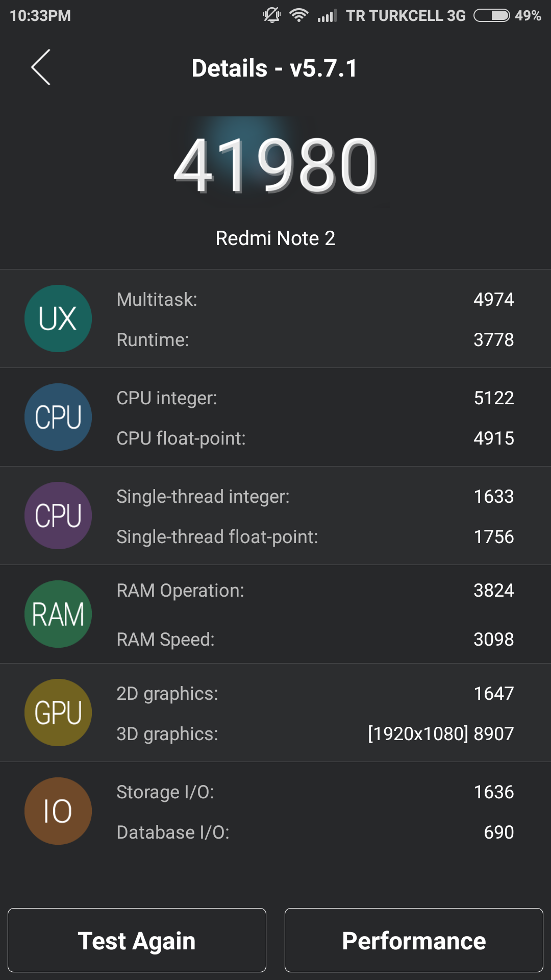
Task: Tap the Wi-Fi status icon
Action: click(x=298, y=15)
